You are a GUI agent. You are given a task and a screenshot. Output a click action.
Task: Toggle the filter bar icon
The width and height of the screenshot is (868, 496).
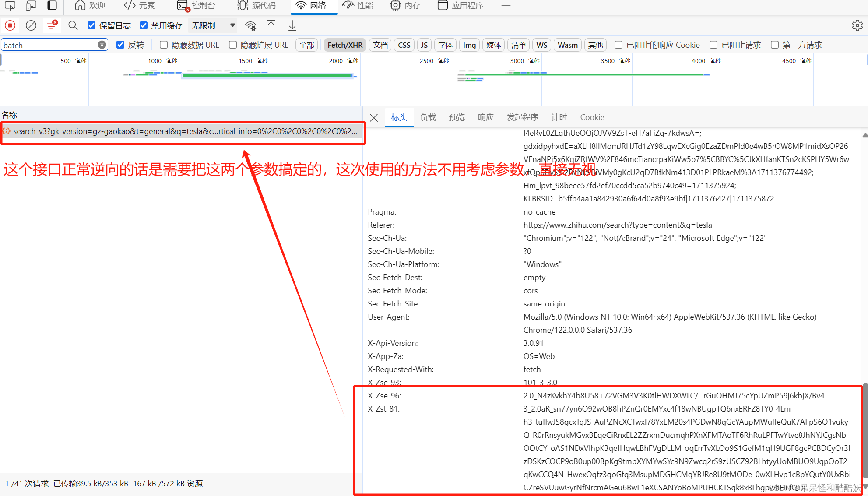tap(52, 25)
